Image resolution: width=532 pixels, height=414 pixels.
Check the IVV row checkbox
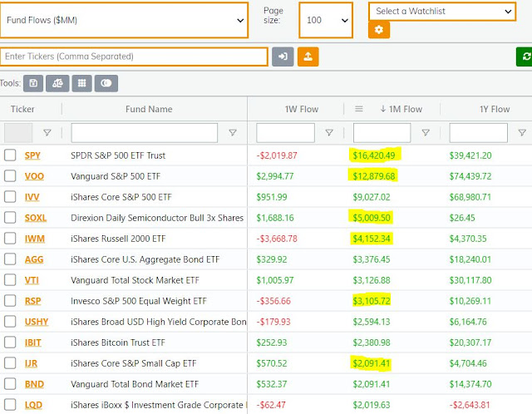10,196
